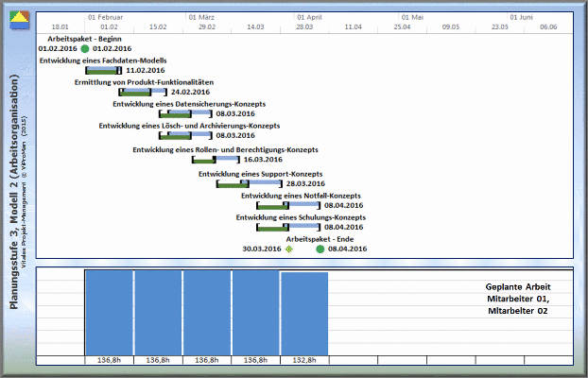Screen dimensions: 588x378
Task: Click the '01 April' month header
Action: point(309,17)
